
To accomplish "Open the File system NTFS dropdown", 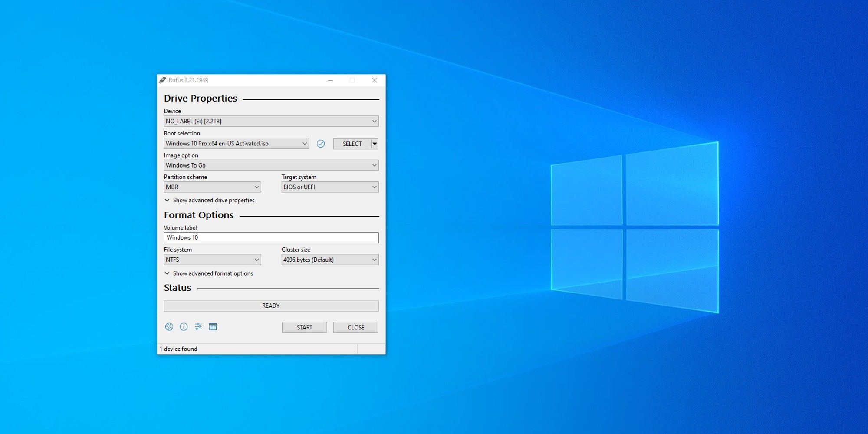I will [212, 260].
